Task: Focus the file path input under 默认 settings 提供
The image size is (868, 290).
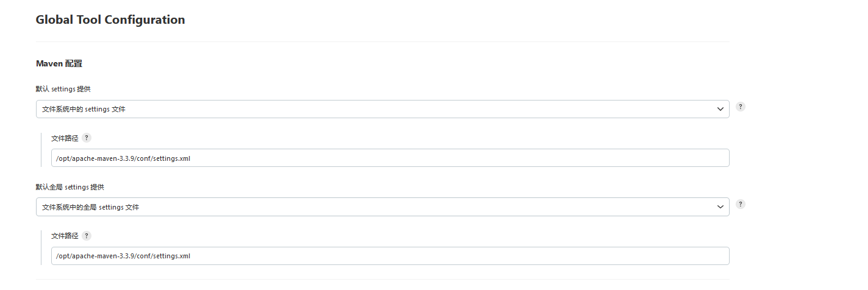Action: tap(390, 158)
